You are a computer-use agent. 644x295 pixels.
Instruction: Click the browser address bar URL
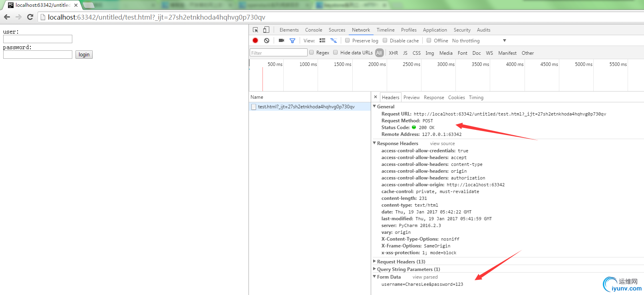point(157,17)
